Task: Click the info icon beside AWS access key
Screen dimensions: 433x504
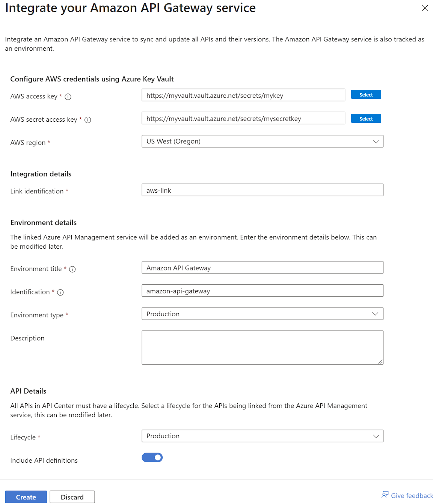Action: pyautogui.click(x=68, y=97)
